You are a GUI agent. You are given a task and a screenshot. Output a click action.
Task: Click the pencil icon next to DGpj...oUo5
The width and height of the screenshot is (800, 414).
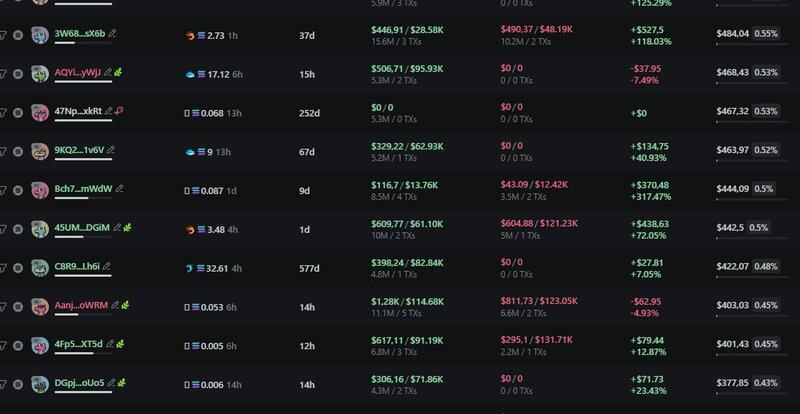point(111,383)
